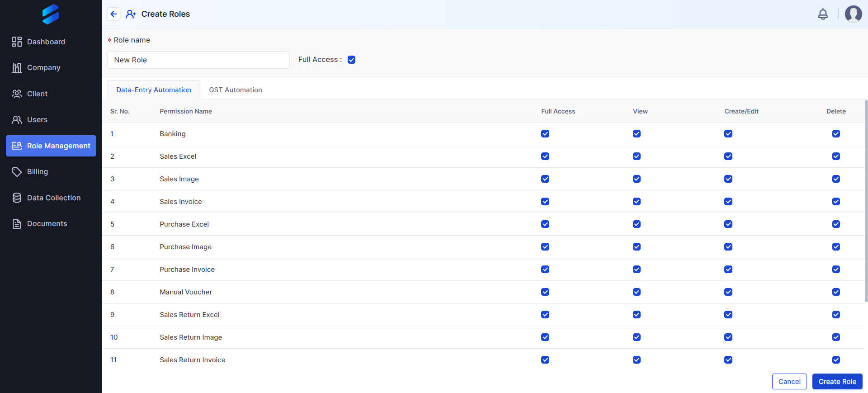Toggle Full Access for Sales Image
Image resolution: width=868 pixels, height=393 pixels.
click(x=545, y=179)
